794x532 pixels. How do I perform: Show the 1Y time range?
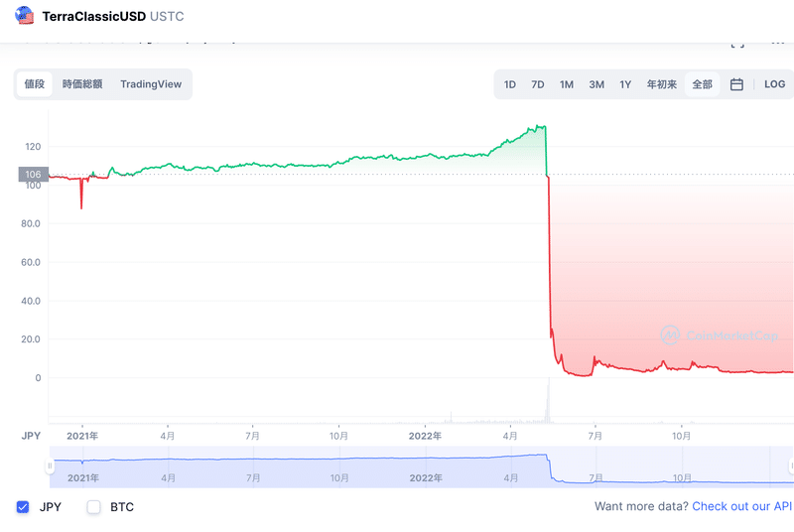tap(625, 84)
